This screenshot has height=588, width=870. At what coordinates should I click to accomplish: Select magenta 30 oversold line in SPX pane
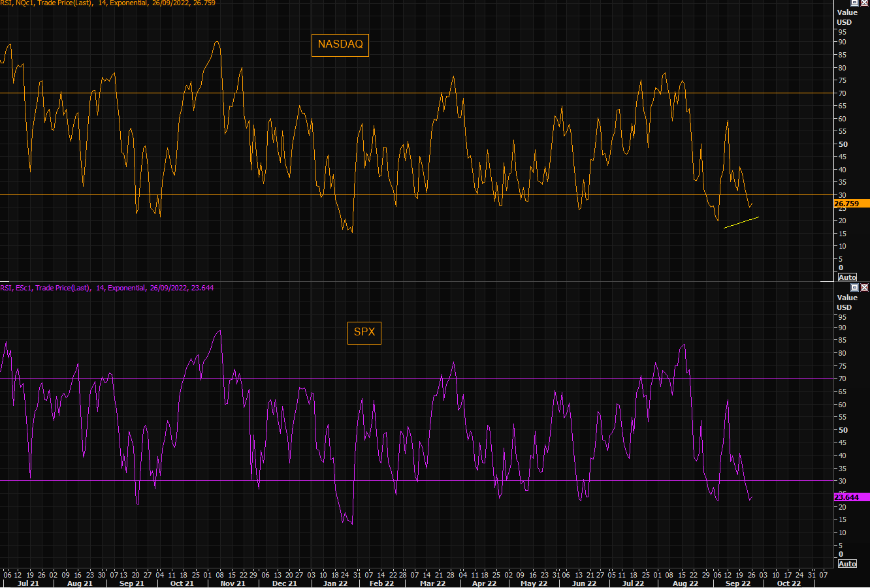click(261, 481)
